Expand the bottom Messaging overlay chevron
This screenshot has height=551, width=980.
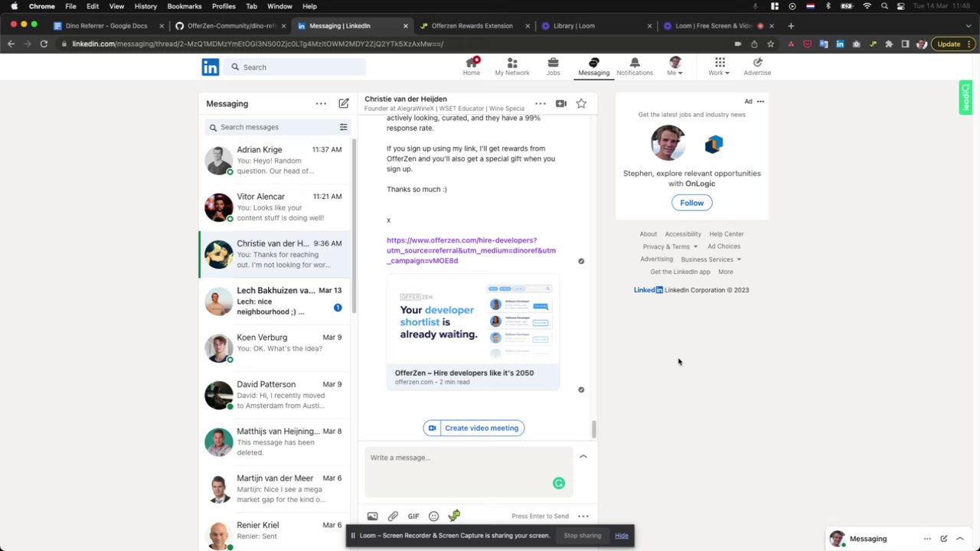coord(960,539)
